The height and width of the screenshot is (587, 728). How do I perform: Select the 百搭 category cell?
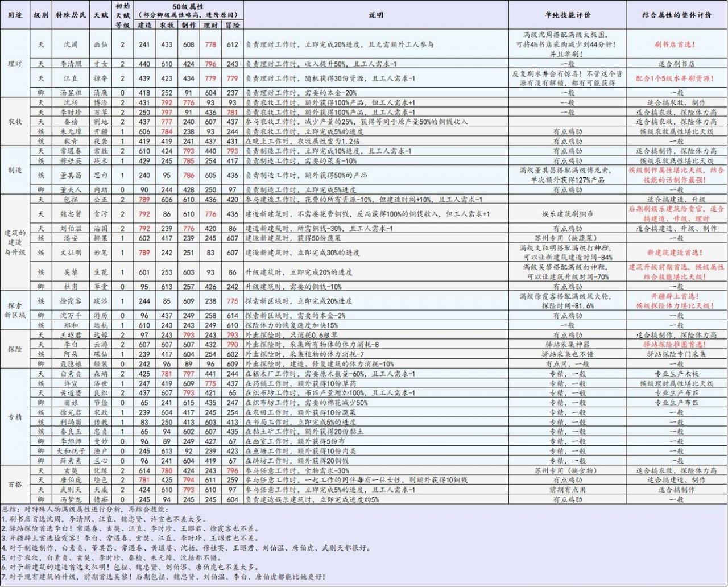(x=15, y=485)
